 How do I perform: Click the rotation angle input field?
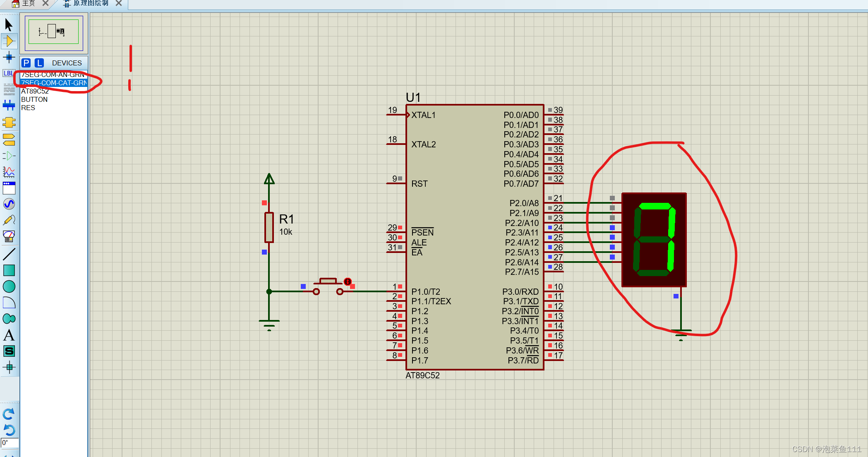coord(10,443)
